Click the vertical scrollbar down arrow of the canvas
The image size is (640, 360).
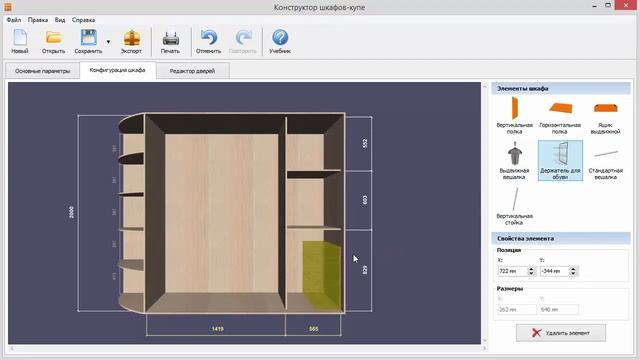tap(485, 341)
